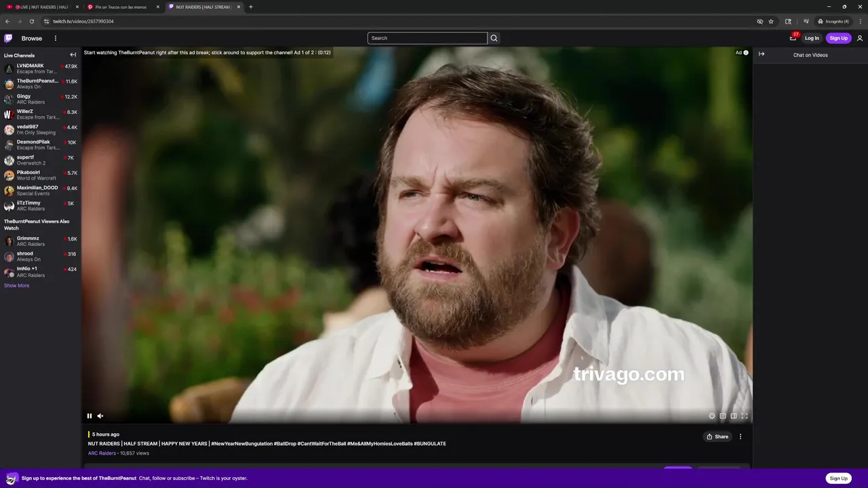Image resolution: width=868 pixels, height=488 pixels.
Task: Click bottom banner Sign Up button
Action: [838, 478]
